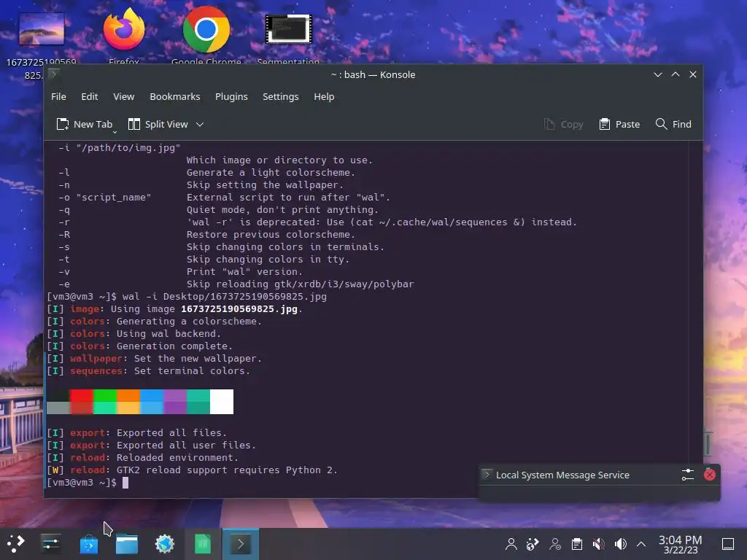
Task: Maximize the Konsole window
Action: click(x=676, y=75)
